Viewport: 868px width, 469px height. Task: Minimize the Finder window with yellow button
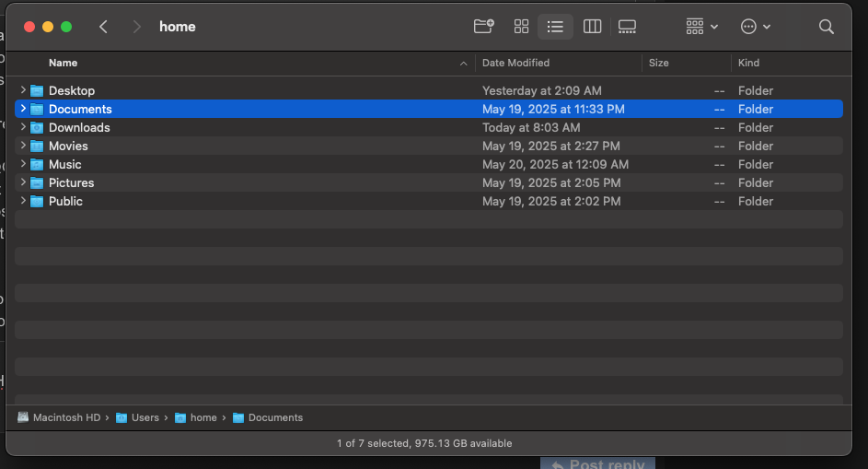(48, 27)
